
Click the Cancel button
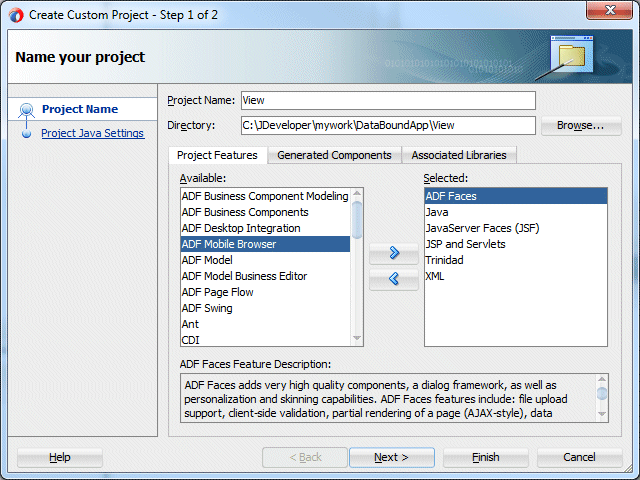coord(580,458)
